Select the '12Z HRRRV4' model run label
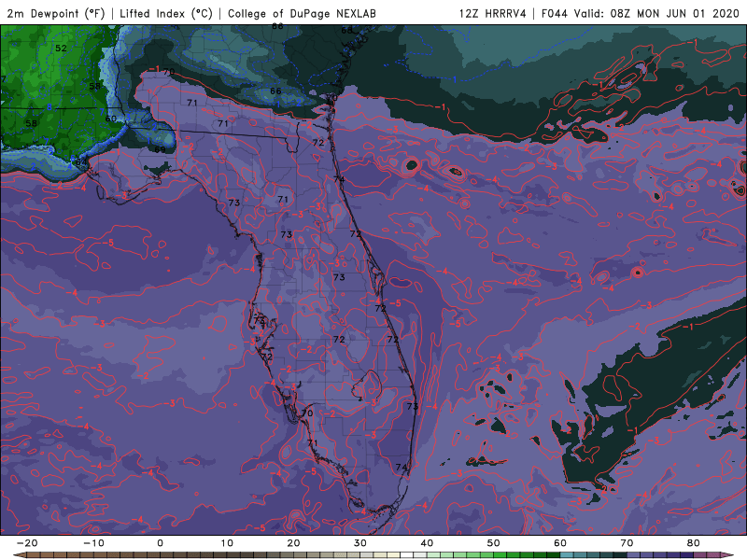747x560 pixels. point(493,14)
